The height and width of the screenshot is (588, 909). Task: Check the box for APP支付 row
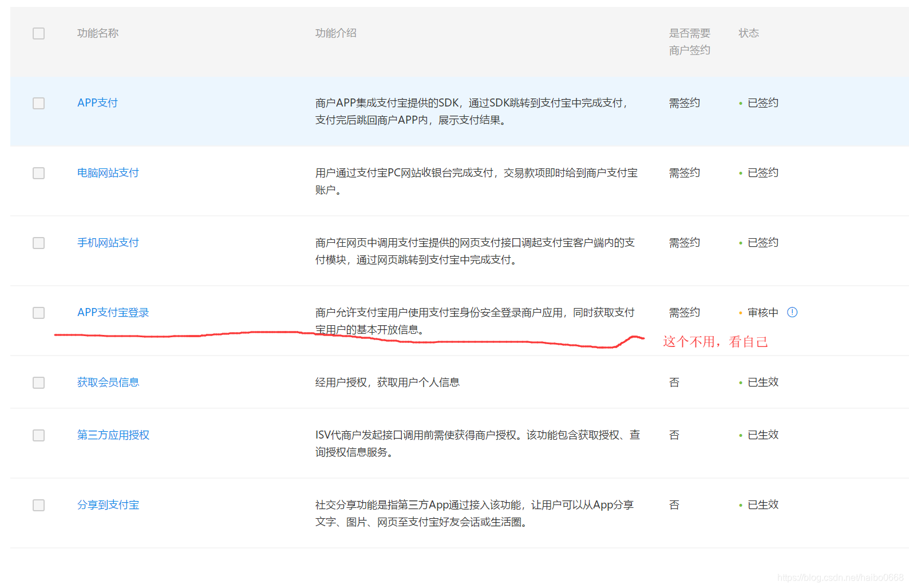click(38, 103)
